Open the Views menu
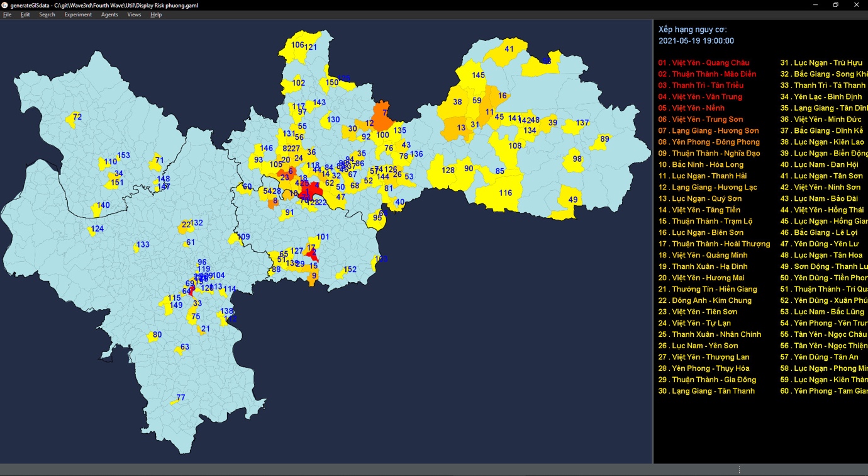The image size is (868, 476). (134, 14)
